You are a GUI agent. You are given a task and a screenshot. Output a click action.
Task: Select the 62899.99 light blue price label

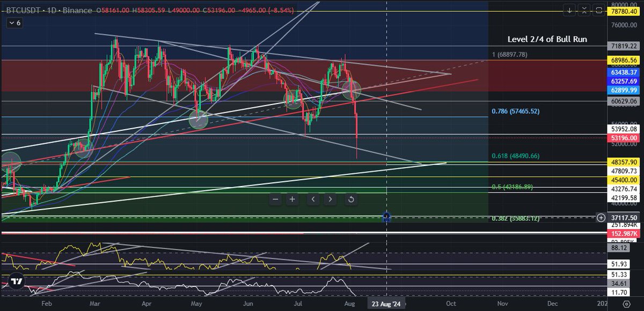[623, 90]
